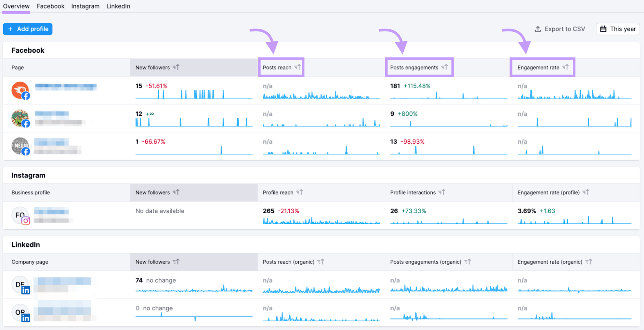Sort LinkedIn by Posts reach (organic)
The image size is (644, 330).
tap(293, 262)
